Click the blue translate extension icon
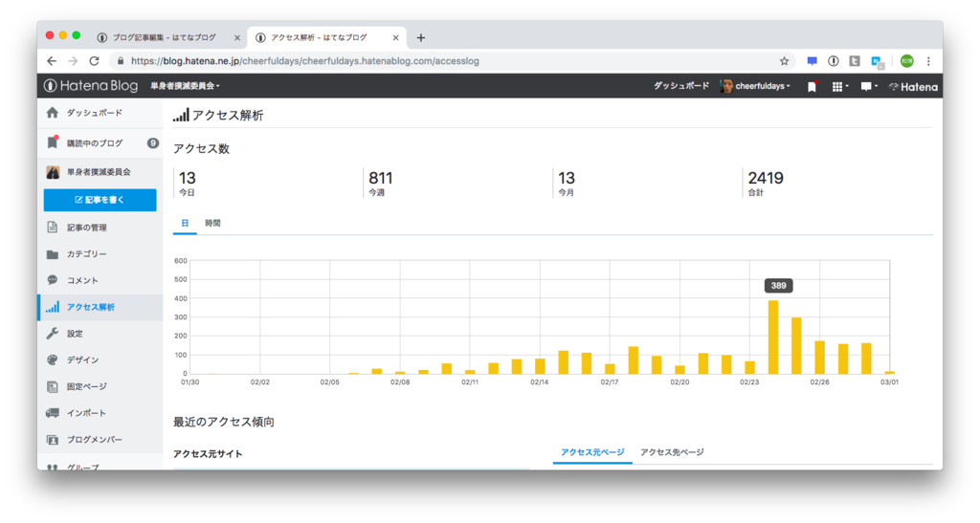Screen dimensions: 980x523 click(878, 62)
